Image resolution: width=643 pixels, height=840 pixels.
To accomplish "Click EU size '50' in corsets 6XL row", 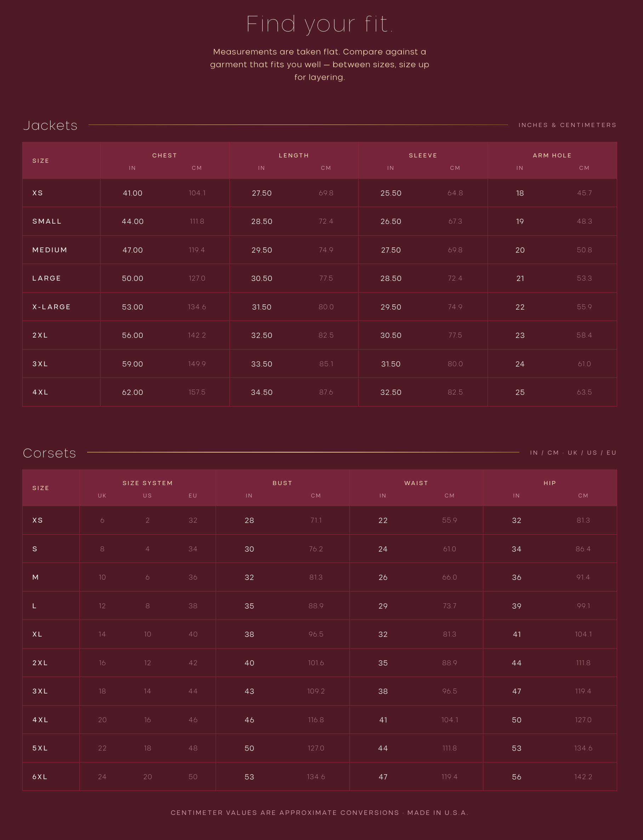I will [193, 777].
